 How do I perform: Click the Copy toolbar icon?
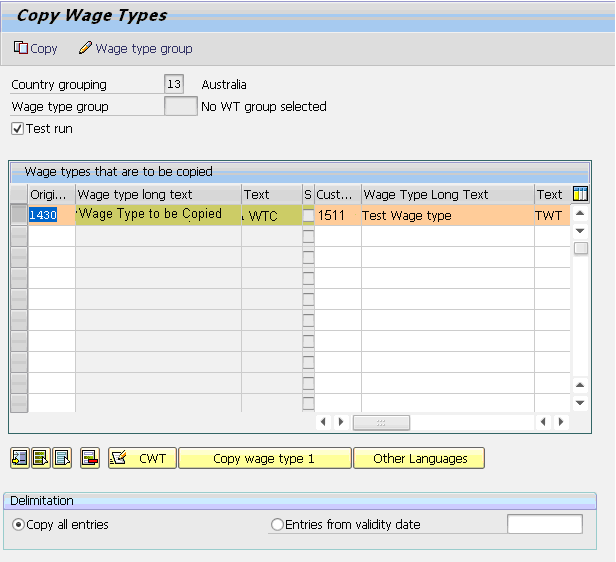click(21, 48)
